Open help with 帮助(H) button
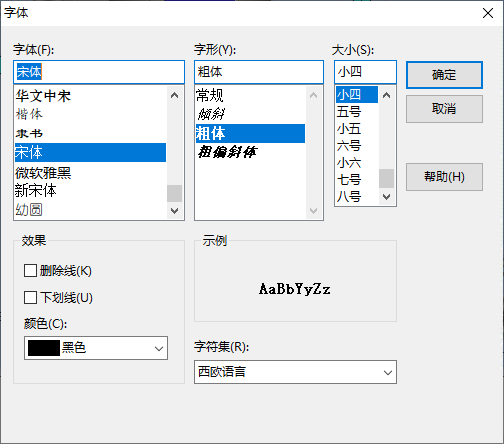This screenshot has width=504, height=444. (444, 177)
